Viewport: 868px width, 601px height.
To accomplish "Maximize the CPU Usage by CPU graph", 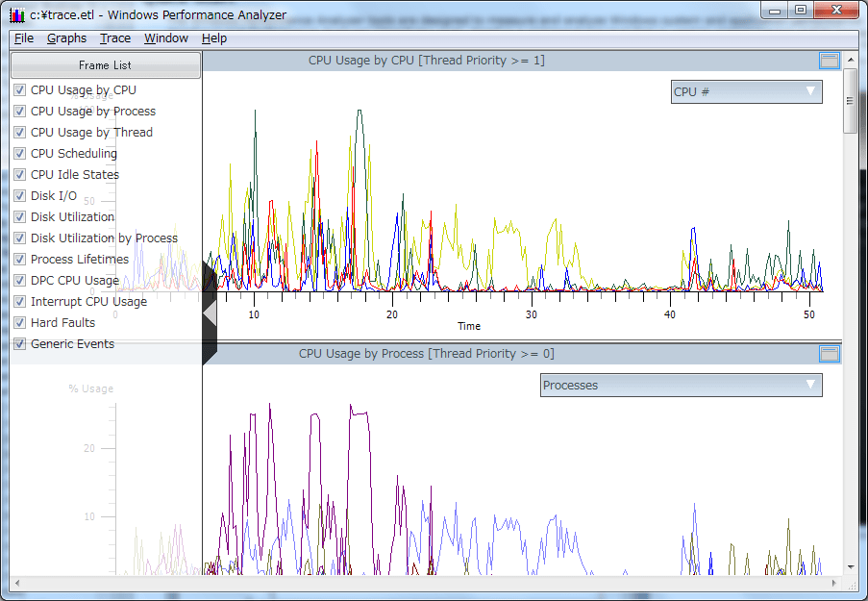I will click(829, 61).
